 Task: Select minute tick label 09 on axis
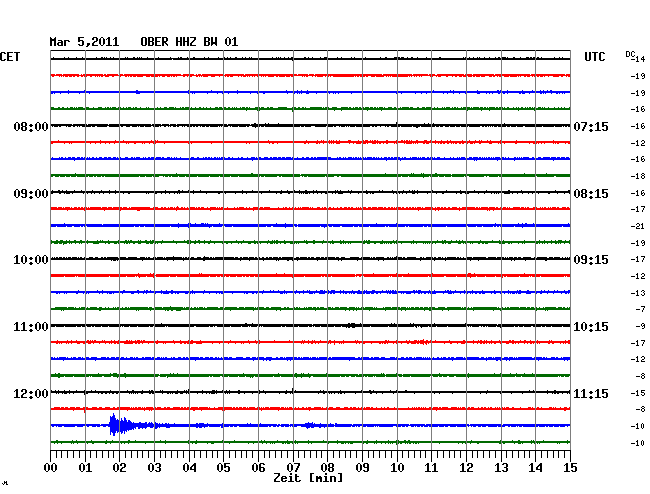(x=362, y=467)
